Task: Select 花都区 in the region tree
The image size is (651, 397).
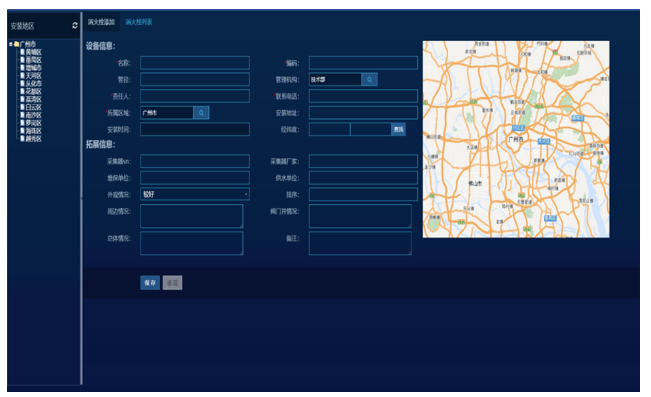Action: [33, 91]
